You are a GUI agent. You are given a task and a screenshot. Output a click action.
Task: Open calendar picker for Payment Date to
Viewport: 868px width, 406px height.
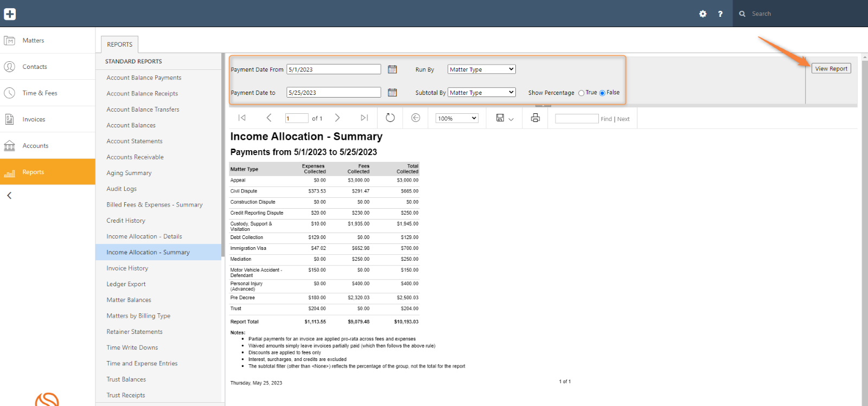point(392,93)
